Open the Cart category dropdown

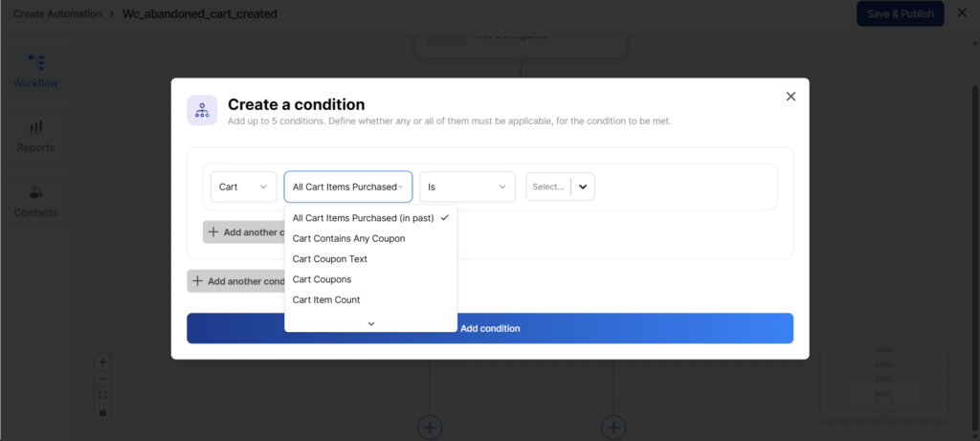tap(243, 187)
